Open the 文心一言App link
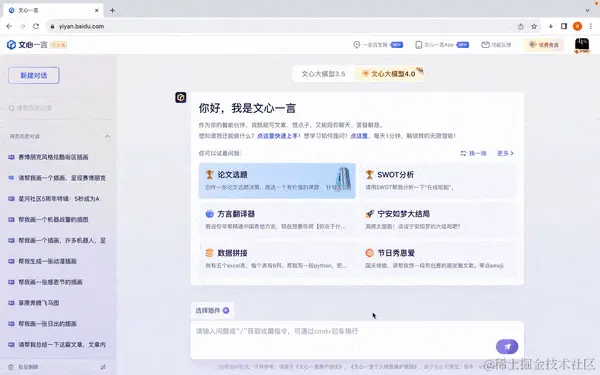Image resolution: width=600 pixels, height=375 pixels. (x=442, y=45)
